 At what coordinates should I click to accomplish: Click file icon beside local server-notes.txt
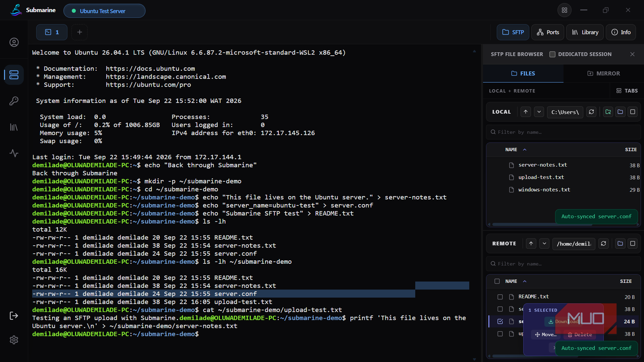(511, 165)
